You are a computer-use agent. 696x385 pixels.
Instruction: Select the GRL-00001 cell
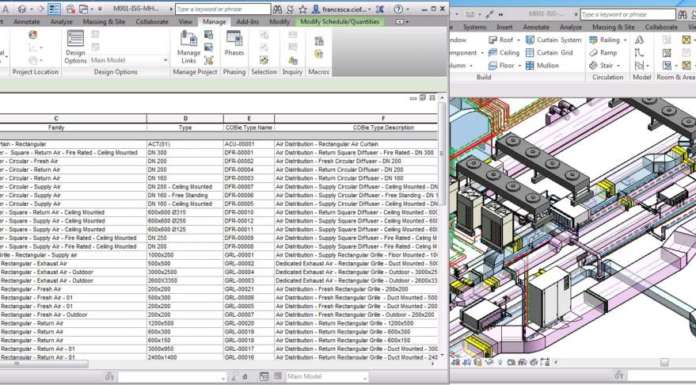coord(249,255)
